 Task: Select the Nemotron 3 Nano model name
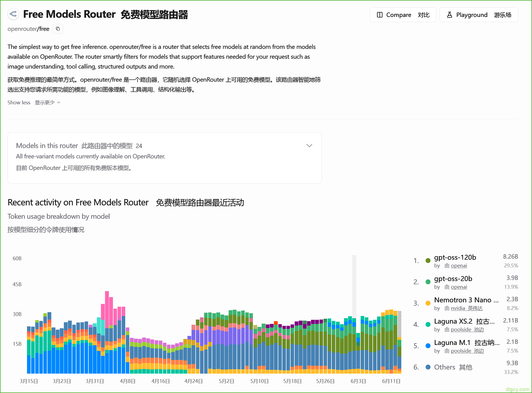[x=467, y=300]
